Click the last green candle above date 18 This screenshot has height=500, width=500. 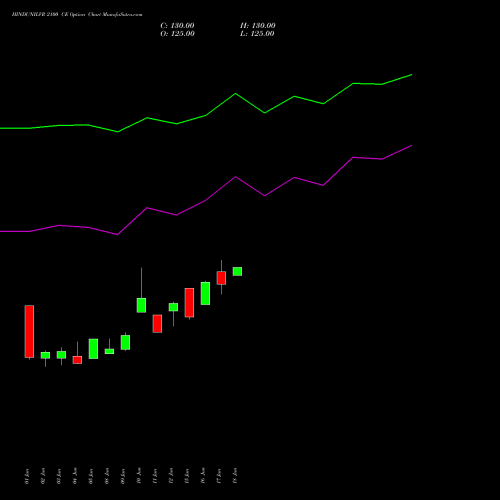coord(237,271)
